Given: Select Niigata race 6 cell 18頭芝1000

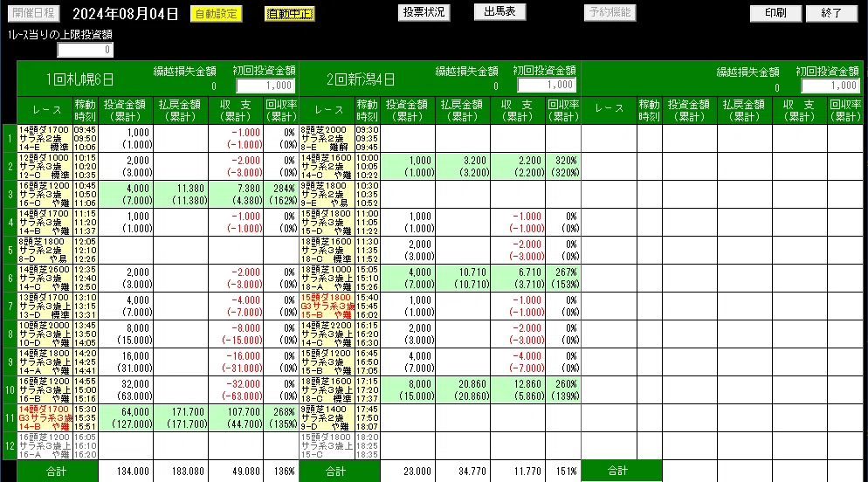Looking at the screenshot, I should (327, 279).
